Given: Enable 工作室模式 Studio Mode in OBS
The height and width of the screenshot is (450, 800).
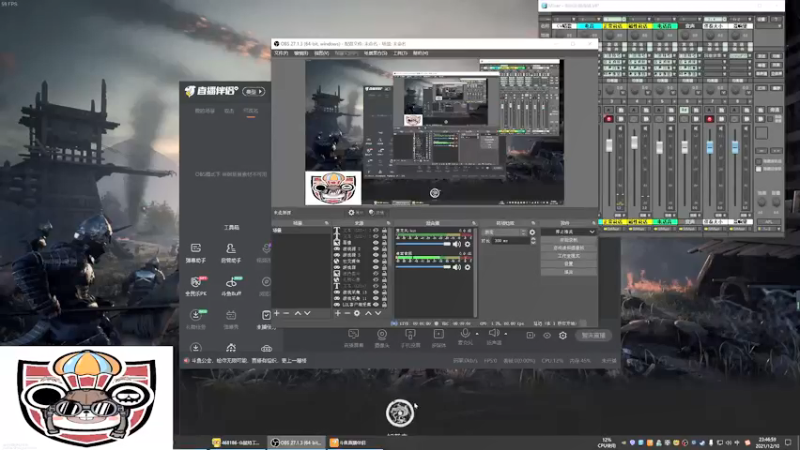Looking at the screenshot, I should 568,256.
